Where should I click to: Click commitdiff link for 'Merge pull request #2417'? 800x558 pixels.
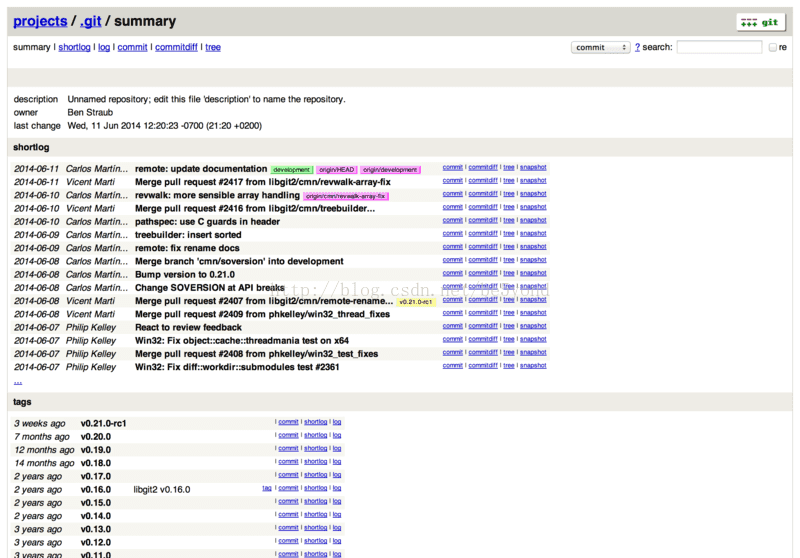pos(483,181)
